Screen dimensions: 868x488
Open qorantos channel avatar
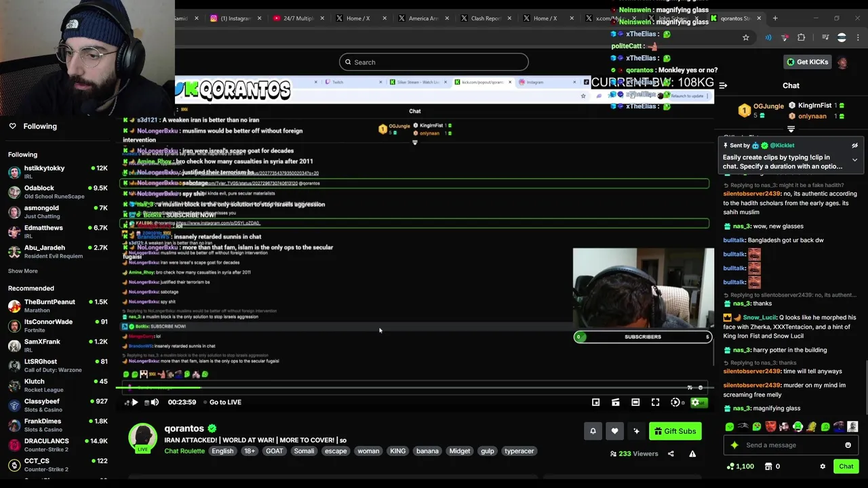point(143,438)
